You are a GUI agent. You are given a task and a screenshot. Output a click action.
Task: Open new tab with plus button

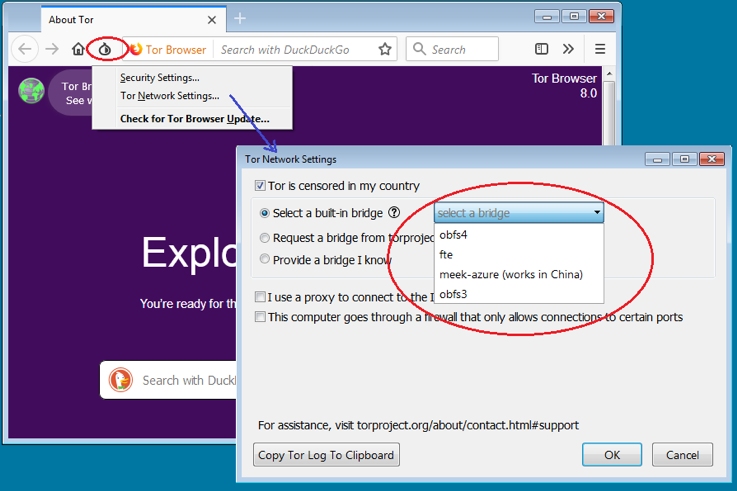pos(240,18)
